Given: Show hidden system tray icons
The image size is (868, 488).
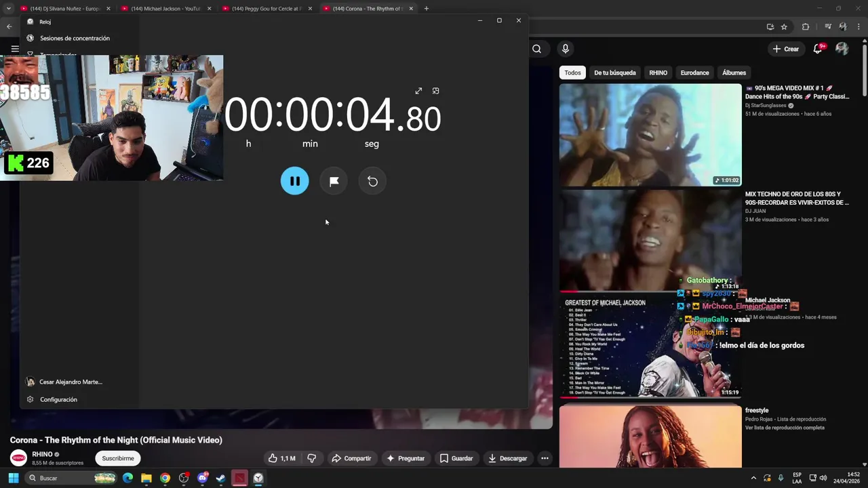Looking at the screenshot, I should click(753, 478).
